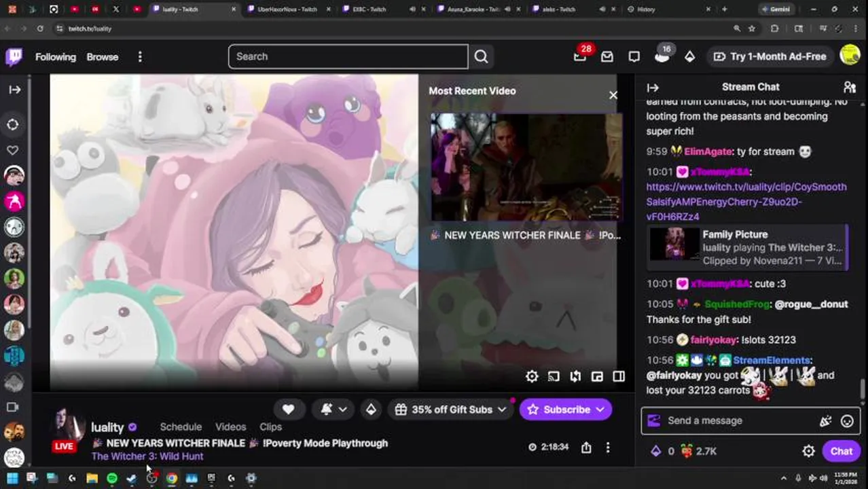868x489 pixels.
Task: Open the chat community users icon
Action: [849, 87]
